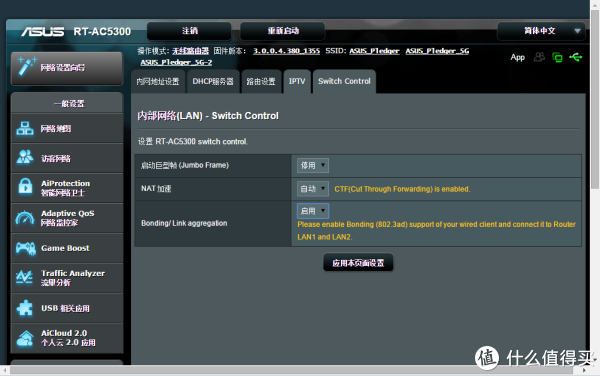The image size is (600, 376).
Task: Click the apply page settings button
Action: [358, 263]
